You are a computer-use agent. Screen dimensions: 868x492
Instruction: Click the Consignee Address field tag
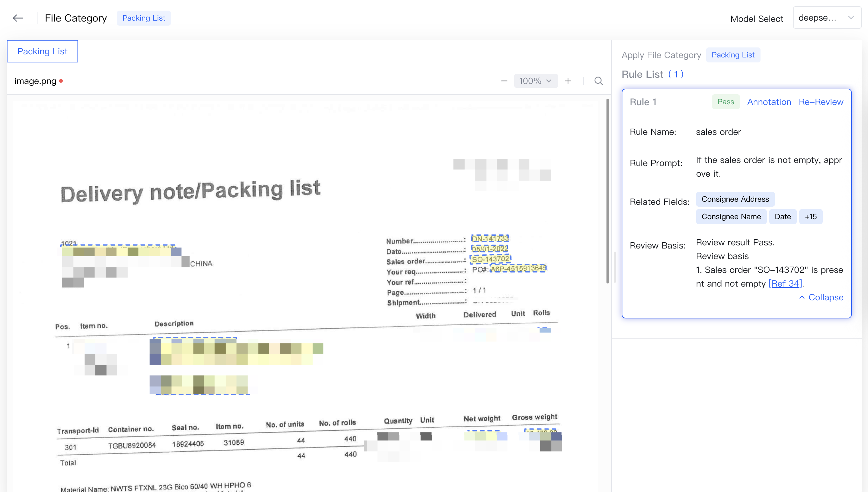(735, 199)
